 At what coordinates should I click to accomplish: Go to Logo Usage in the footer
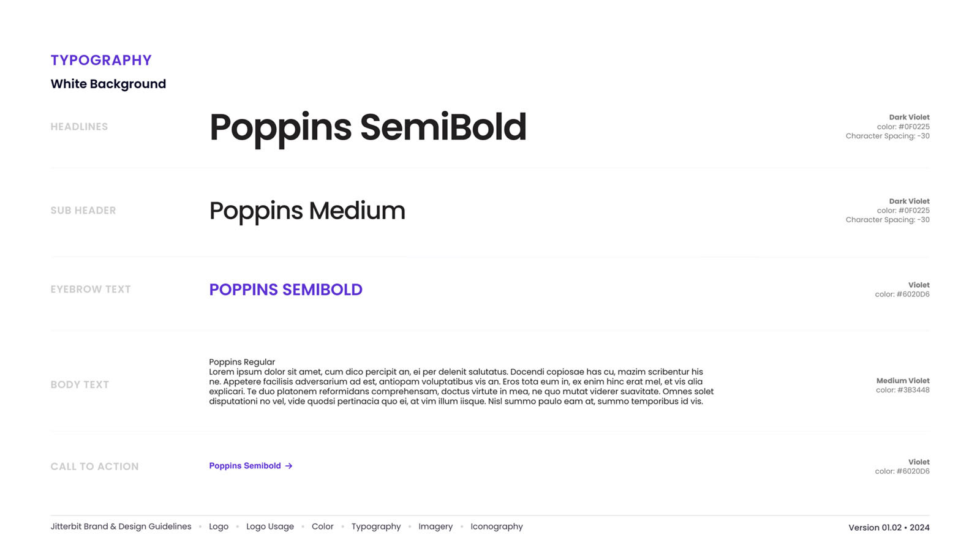click(270, 527)
